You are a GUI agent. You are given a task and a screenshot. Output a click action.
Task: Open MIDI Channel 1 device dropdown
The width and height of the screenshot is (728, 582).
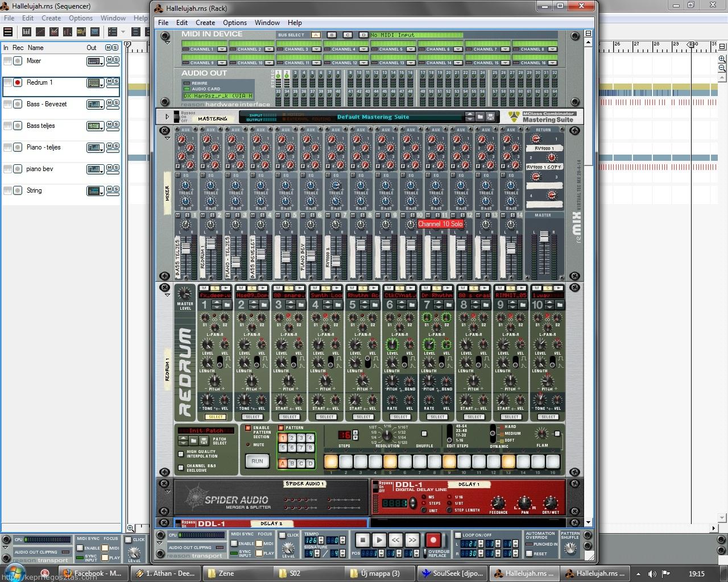[x=222, y=49]
